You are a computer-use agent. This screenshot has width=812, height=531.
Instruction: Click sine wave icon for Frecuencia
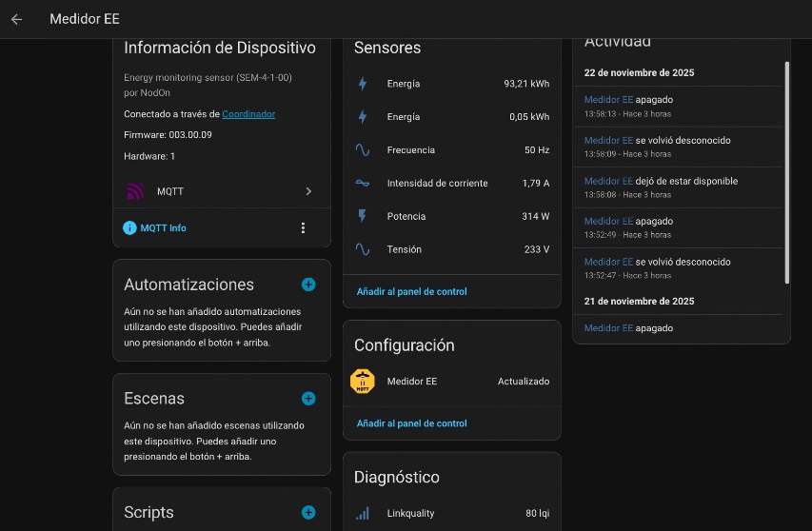click(x=363, y=150)
